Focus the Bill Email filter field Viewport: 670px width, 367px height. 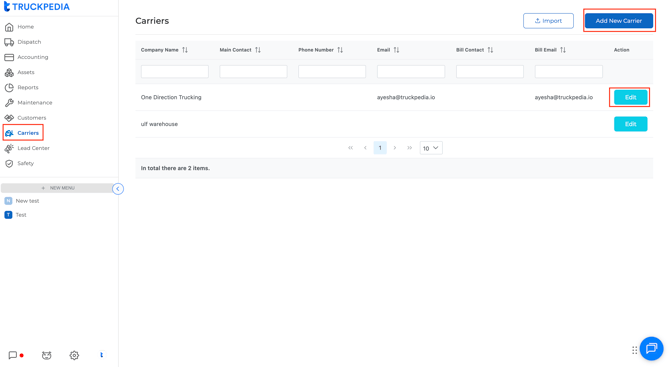tap(569, 71)
